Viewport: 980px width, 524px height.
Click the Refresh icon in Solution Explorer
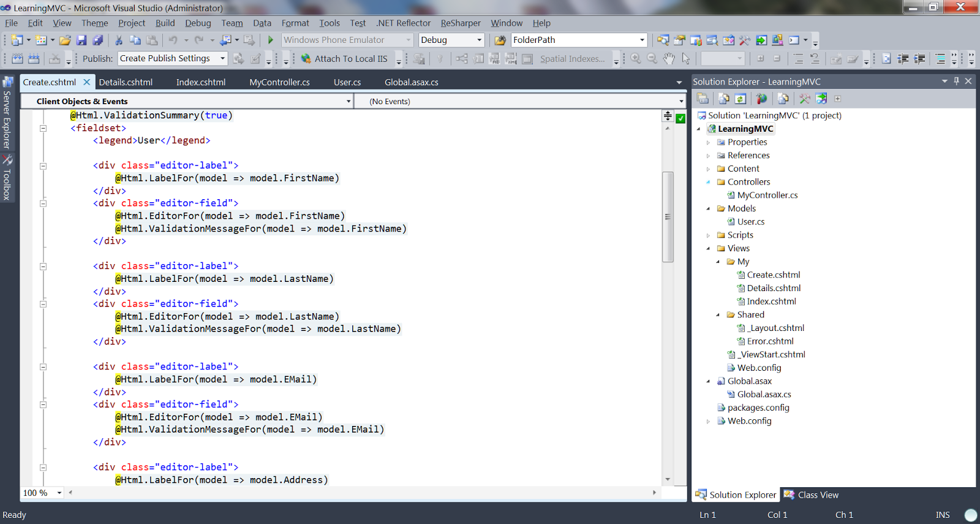tap(741, 99)
